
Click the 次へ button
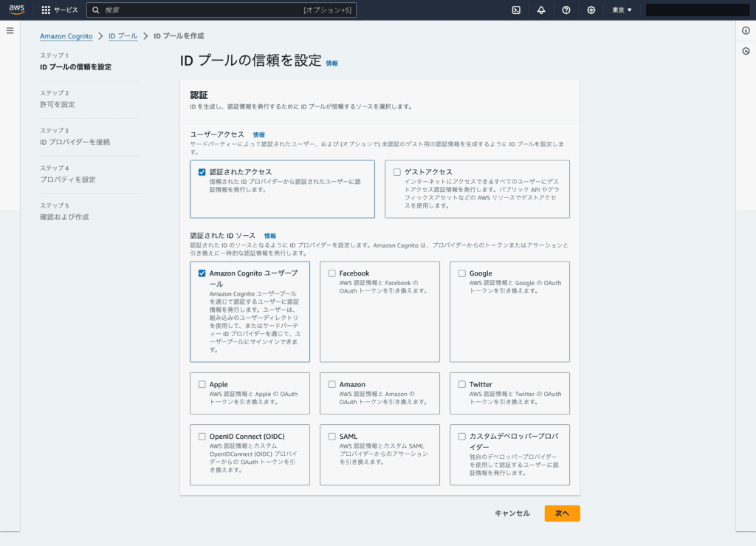pos(562,513)
